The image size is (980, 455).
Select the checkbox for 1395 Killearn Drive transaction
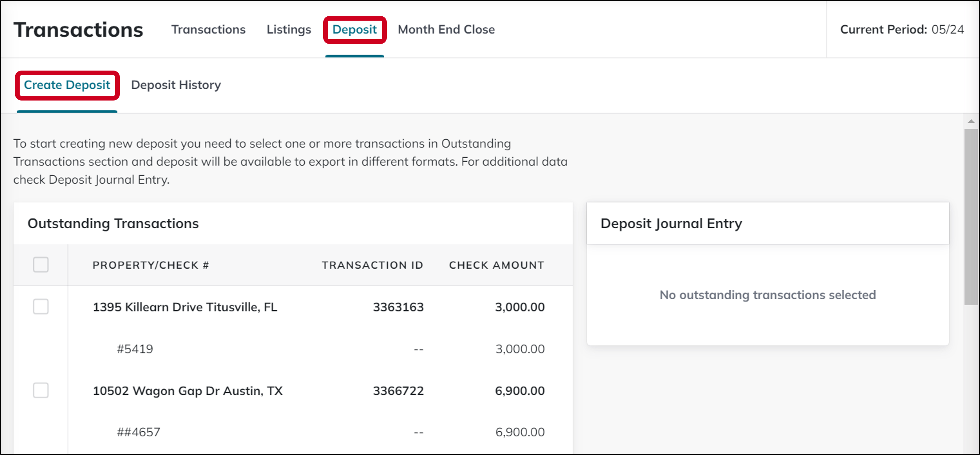41,307
